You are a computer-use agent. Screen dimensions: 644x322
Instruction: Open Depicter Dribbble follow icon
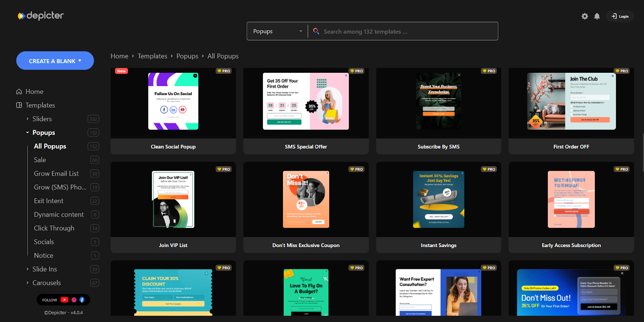point(74,299)
